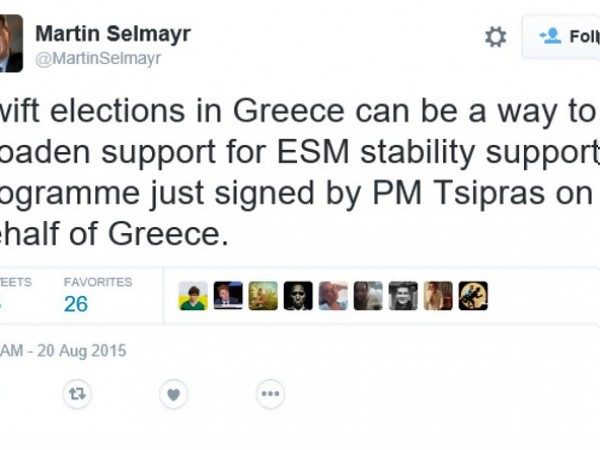Image resolution: width=600 pixels, height=450 pixels.
Task: Open the @MartinSelmayr handle link
Action: (x=98, y=59)
